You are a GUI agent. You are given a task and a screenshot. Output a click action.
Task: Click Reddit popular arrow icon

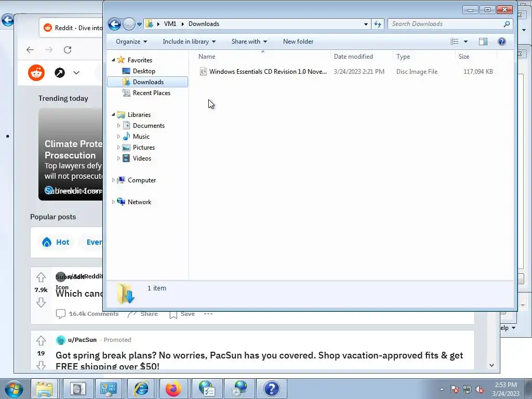click(60, 73)
